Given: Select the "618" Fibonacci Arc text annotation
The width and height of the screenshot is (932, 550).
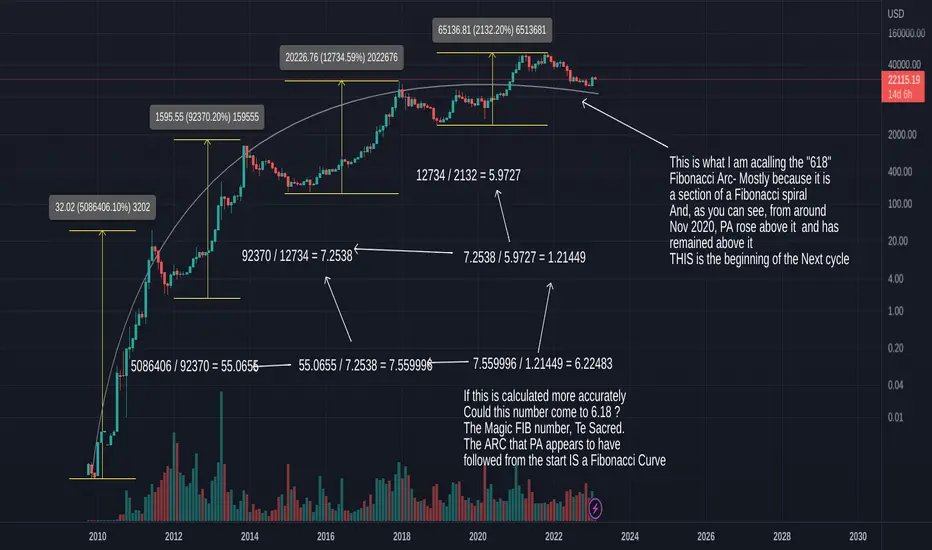Looking at the screenshot, I should [x=759, y=210].
